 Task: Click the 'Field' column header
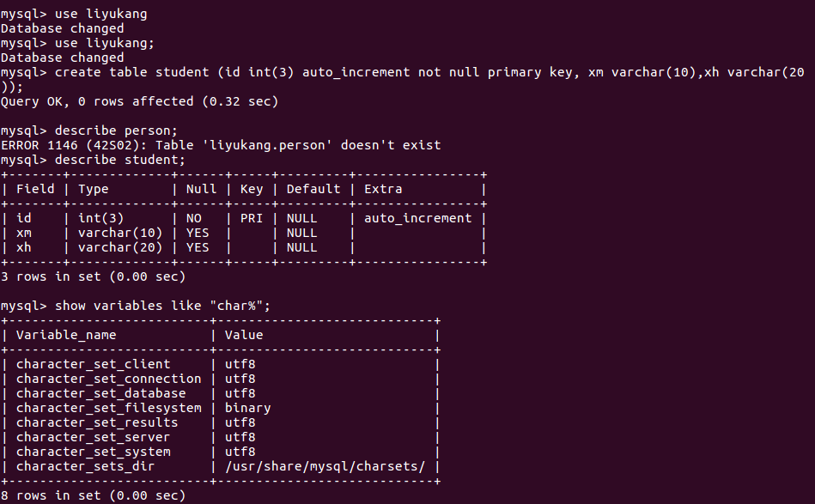tap(35, 189)
